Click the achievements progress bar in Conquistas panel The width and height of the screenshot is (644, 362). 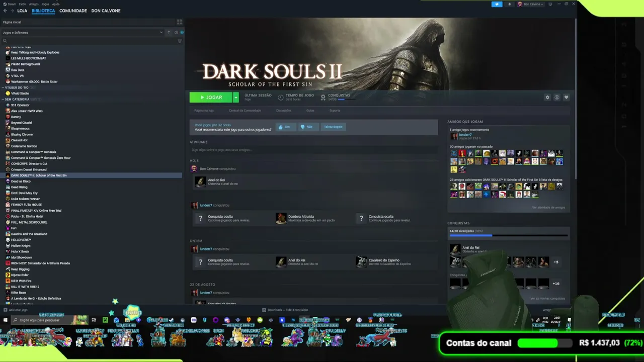click(x=509, y=235)
